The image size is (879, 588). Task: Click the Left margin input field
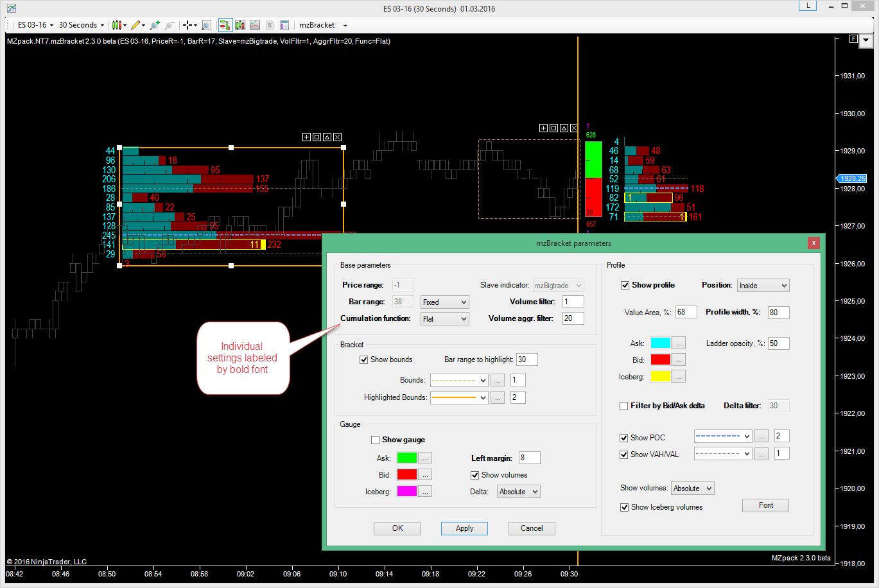[530, 458]
